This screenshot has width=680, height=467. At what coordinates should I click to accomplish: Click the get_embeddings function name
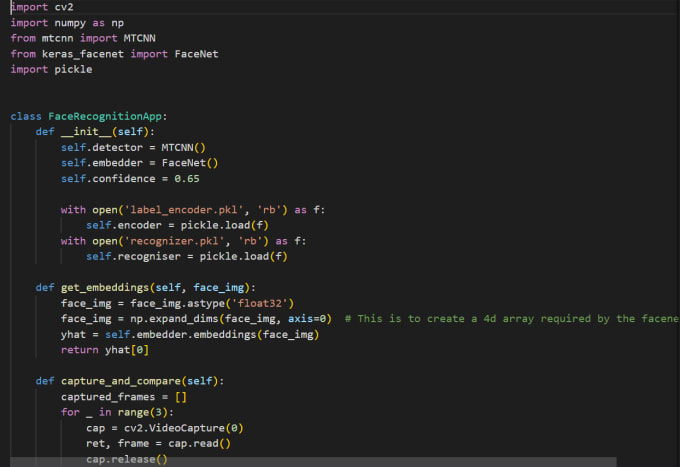coord(105,287)
